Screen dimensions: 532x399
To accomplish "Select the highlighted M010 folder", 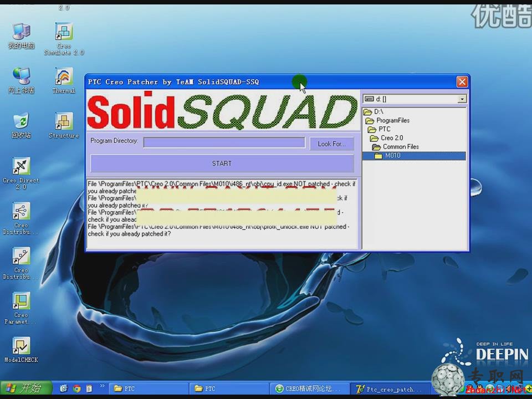I will click(x=414, y=156).
